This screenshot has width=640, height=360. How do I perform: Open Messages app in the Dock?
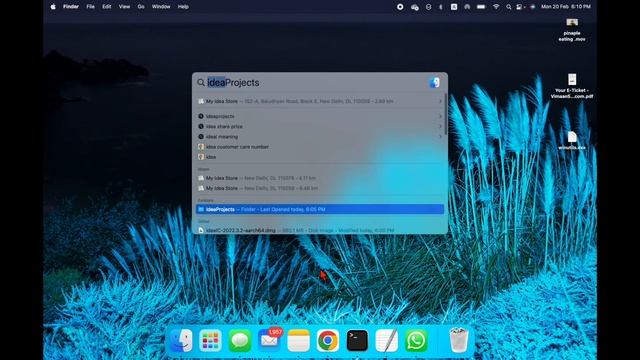pos(240,340)
